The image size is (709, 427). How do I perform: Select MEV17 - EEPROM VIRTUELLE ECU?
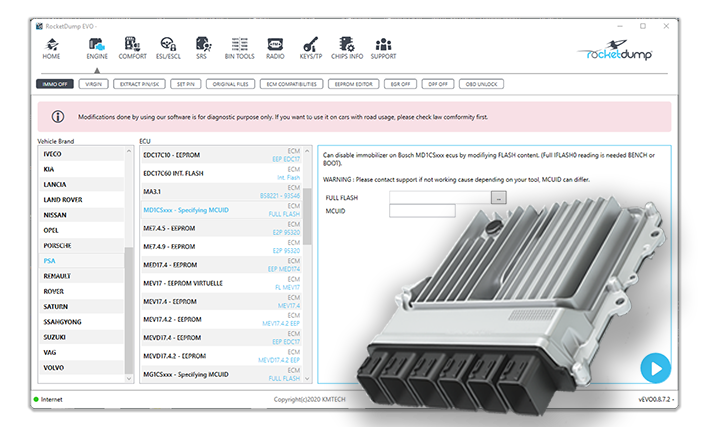pyautogui.click(x=222, y=283)
